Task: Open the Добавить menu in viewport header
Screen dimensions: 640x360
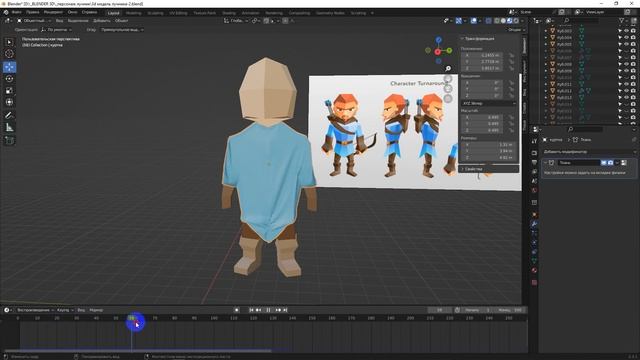Action: [102, 20]
